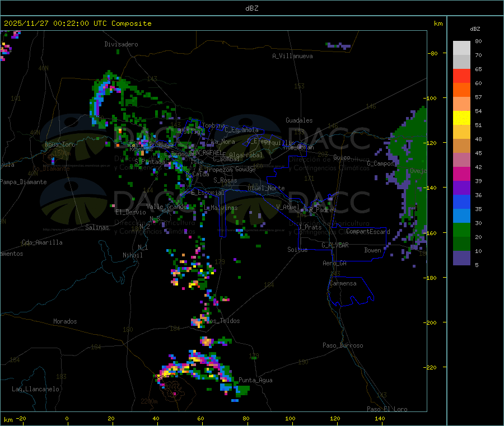Pick the green 30 dBZ legend swatch
Image resolution: width=504 pixels, height=426 pixels.
461,230
